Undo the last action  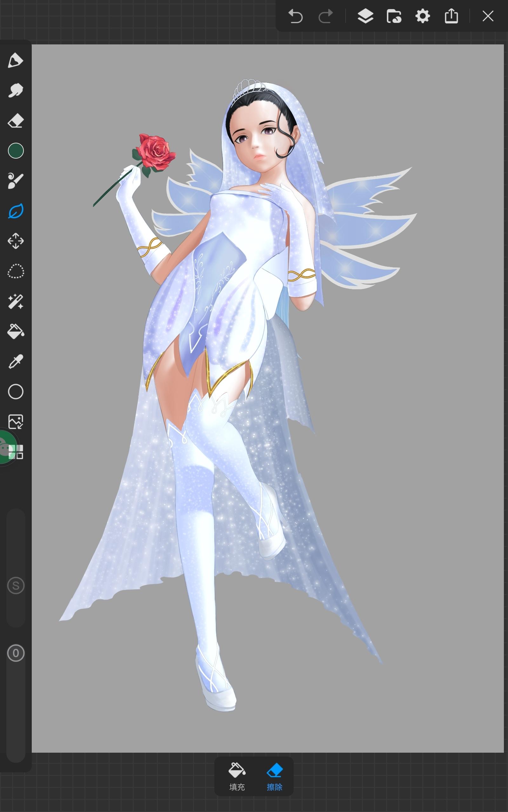tap(296, 16)
